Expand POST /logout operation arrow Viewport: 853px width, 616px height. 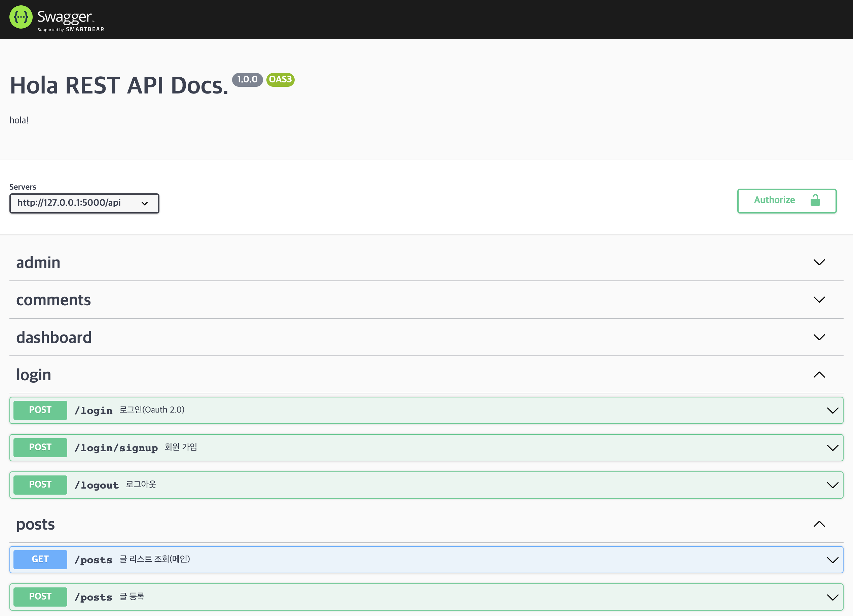coord(832,485)
